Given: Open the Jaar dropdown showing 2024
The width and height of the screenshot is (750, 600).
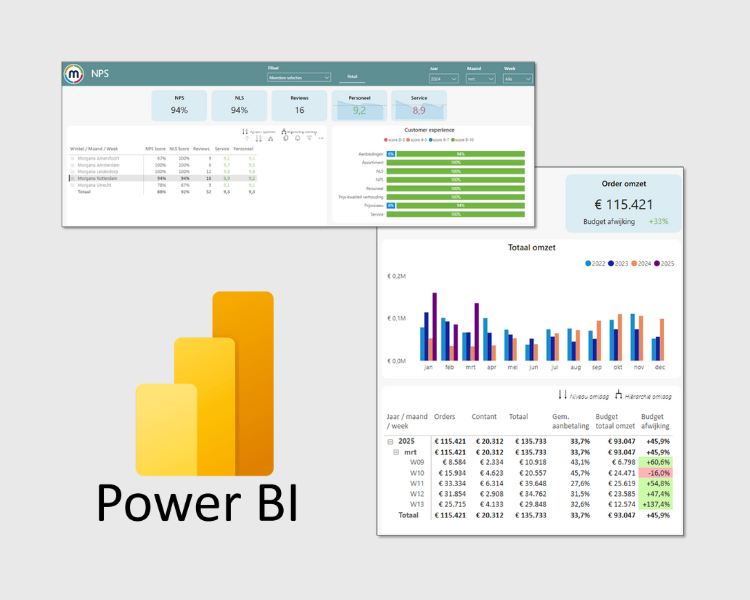Looking at the screenshot, I should click(444, 78).
